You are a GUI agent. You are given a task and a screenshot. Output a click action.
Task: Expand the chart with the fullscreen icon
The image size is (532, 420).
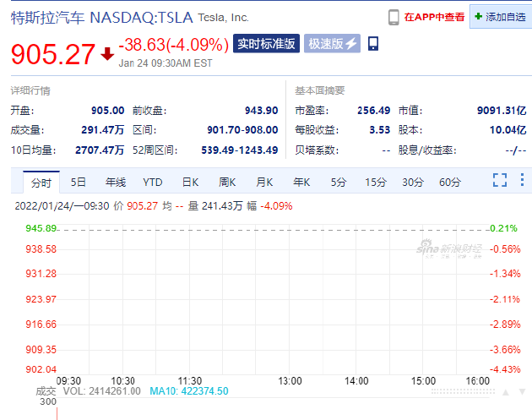click(500, 180)
